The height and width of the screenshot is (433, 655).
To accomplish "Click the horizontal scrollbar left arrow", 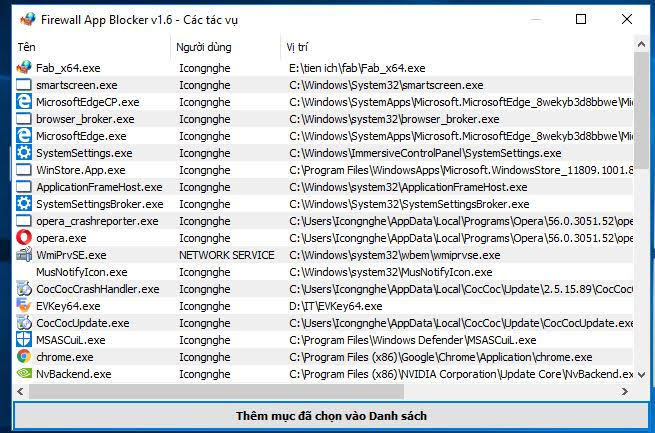I will coord(20,391).
